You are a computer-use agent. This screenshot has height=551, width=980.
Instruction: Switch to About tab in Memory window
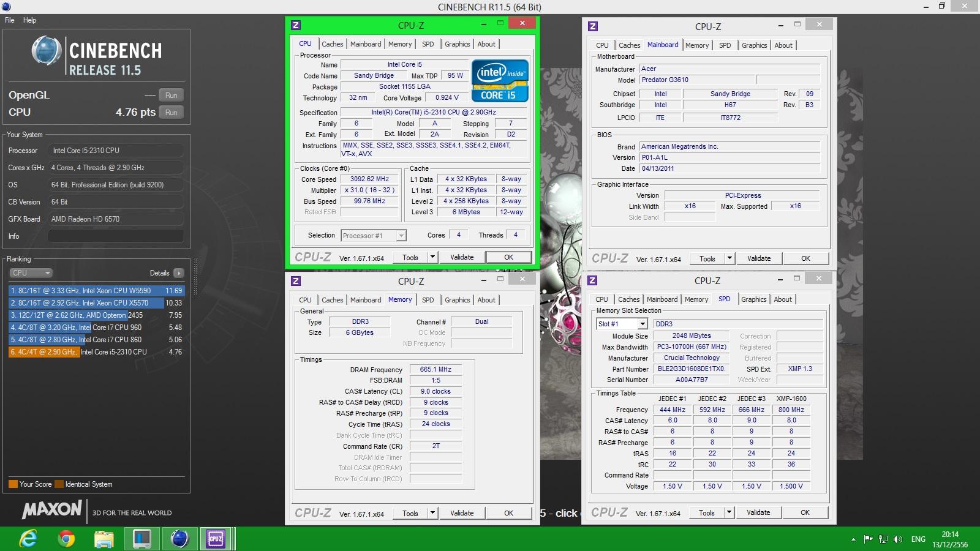coord(486,300)
